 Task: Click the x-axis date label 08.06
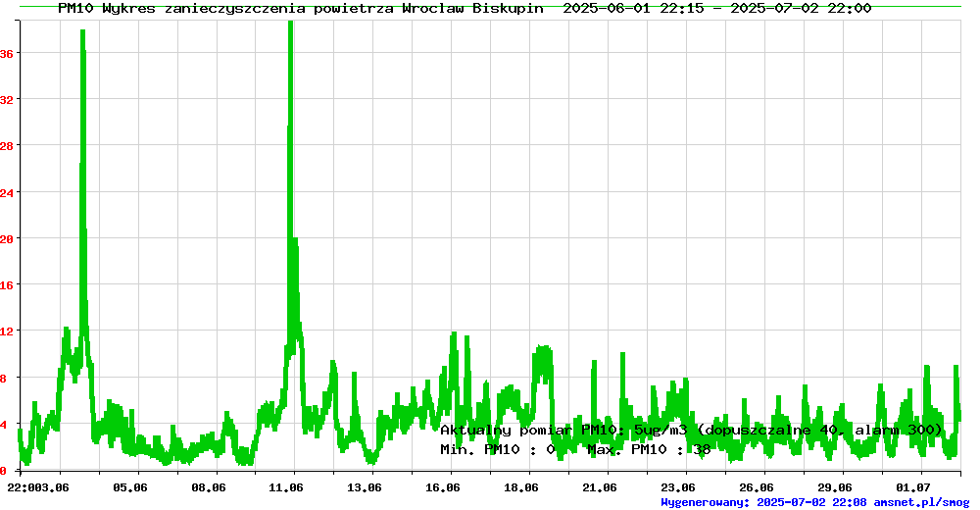coord(208,487)
